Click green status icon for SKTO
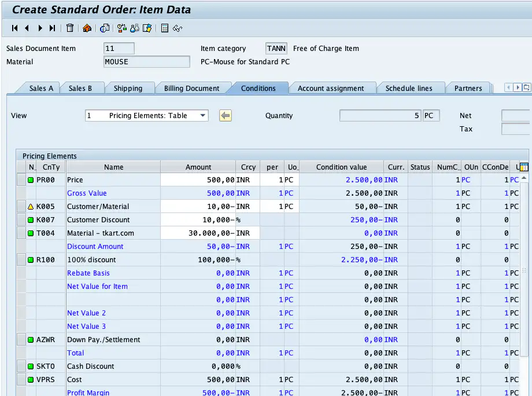The height and width of the screenshot is (396, 532). [31, 366]
